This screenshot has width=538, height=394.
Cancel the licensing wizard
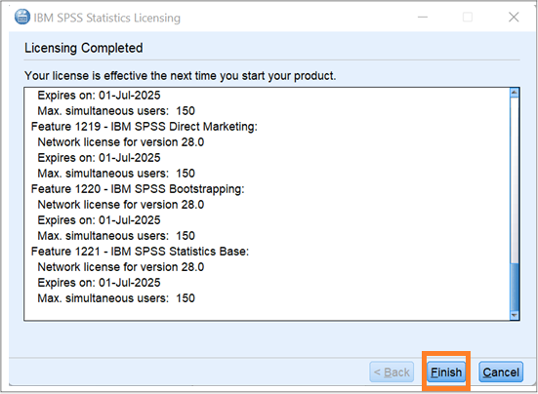[501, 372]
